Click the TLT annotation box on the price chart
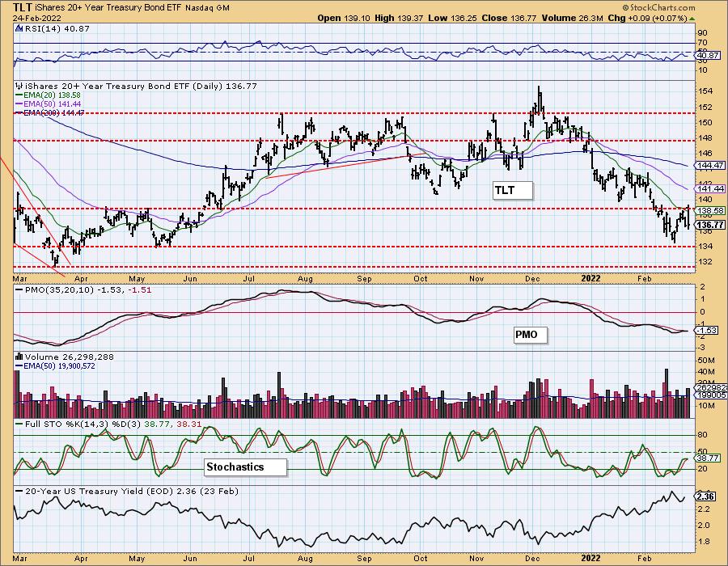728x566 pixels. (512, 190)
